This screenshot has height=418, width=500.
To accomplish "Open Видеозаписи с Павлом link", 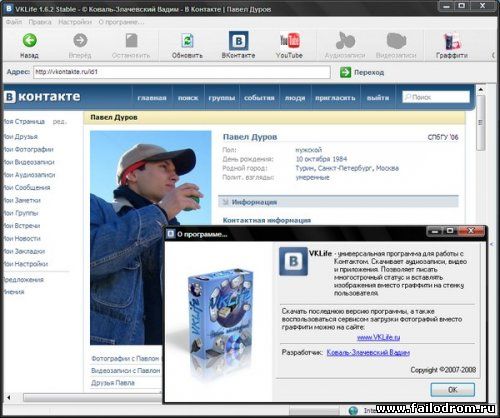I will (x=126, y=370).
